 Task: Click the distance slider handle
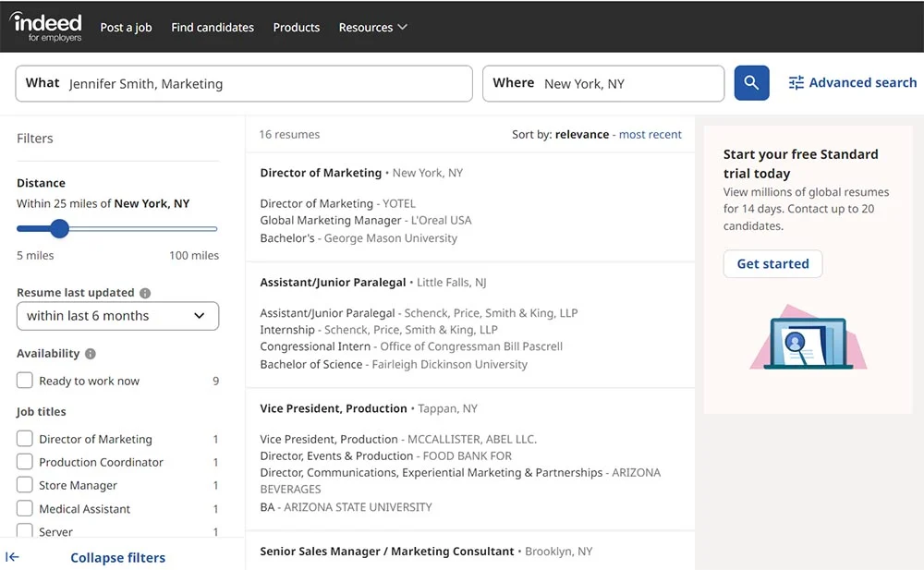coord(59,229)
